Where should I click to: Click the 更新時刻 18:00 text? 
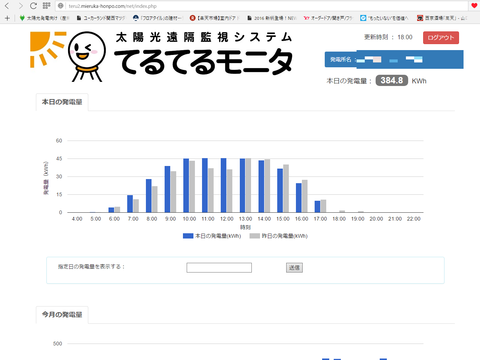coord(388,37)
